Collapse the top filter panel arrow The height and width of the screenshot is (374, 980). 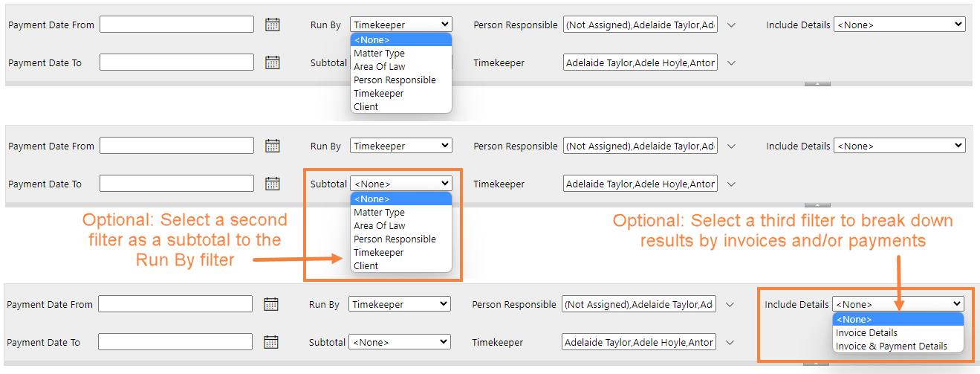point(817,84)
